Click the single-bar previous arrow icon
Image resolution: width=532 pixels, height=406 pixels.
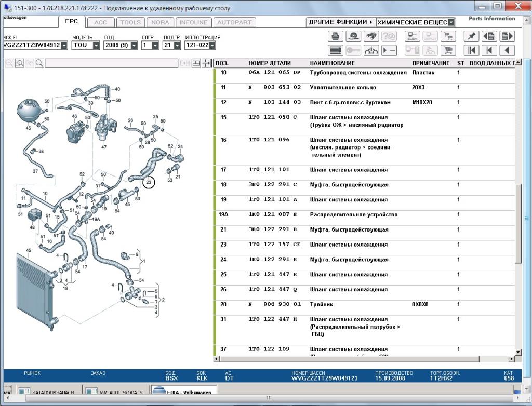(x=489, y=50)
